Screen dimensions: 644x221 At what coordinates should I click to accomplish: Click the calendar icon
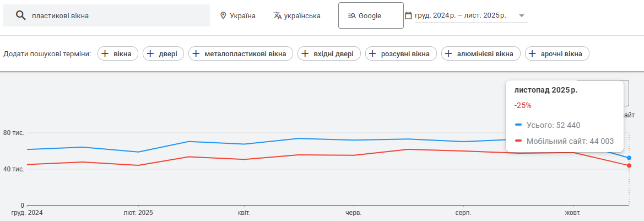coord(408,15)
